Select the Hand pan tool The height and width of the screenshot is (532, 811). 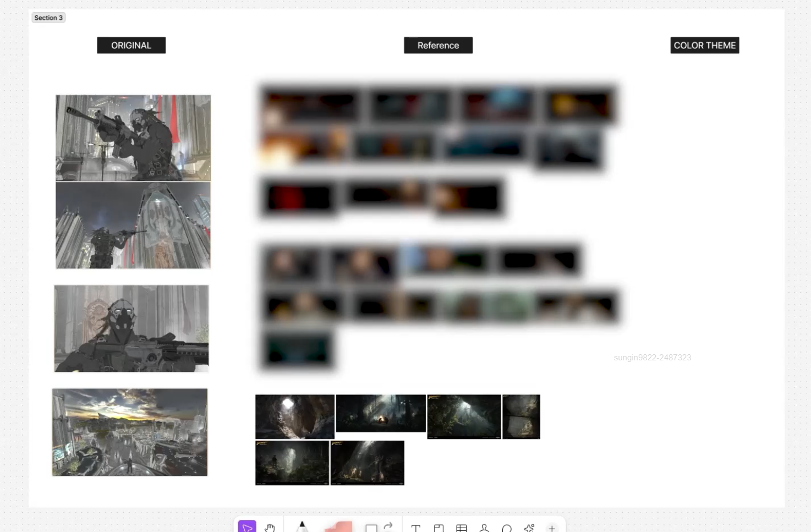(269, 528)
